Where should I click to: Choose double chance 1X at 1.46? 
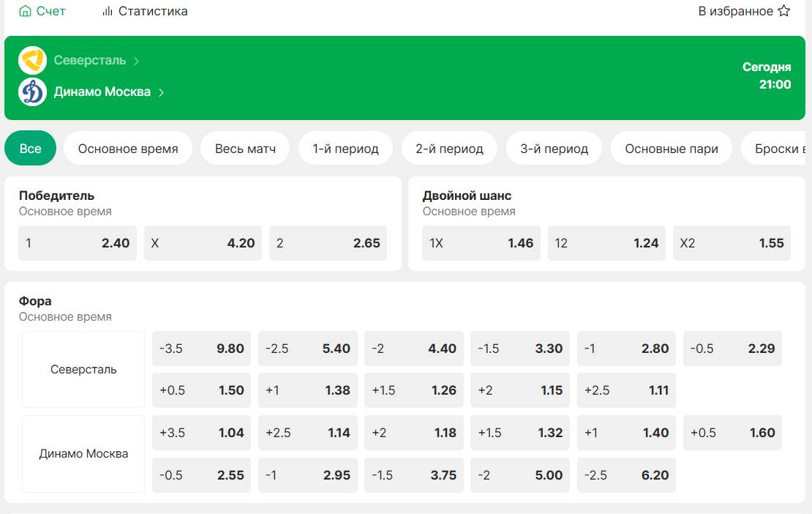coord(481,243)
